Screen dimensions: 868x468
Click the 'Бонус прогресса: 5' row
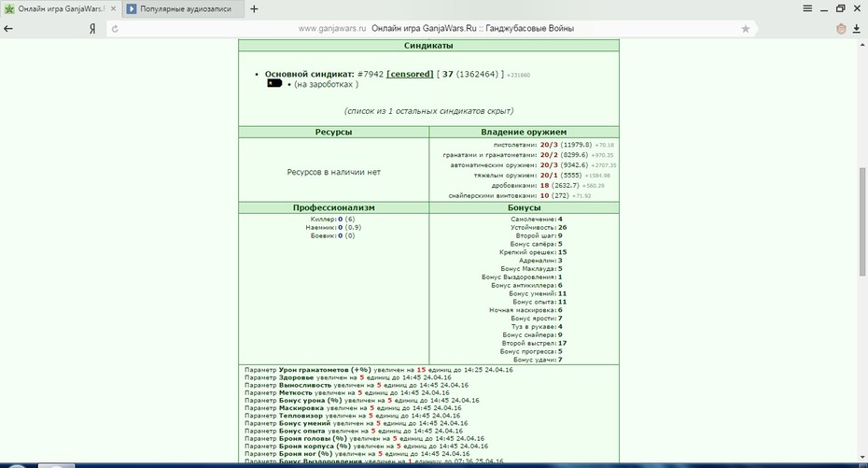[531, 352]
